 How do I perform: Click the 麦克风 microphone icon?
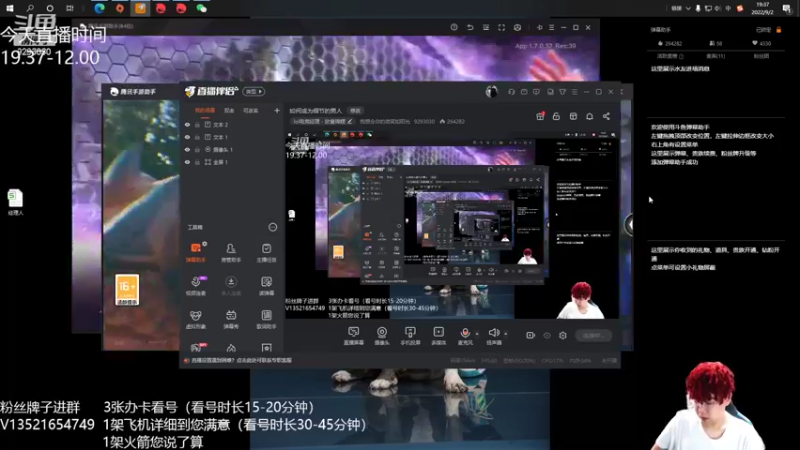[x=465, y=333]
